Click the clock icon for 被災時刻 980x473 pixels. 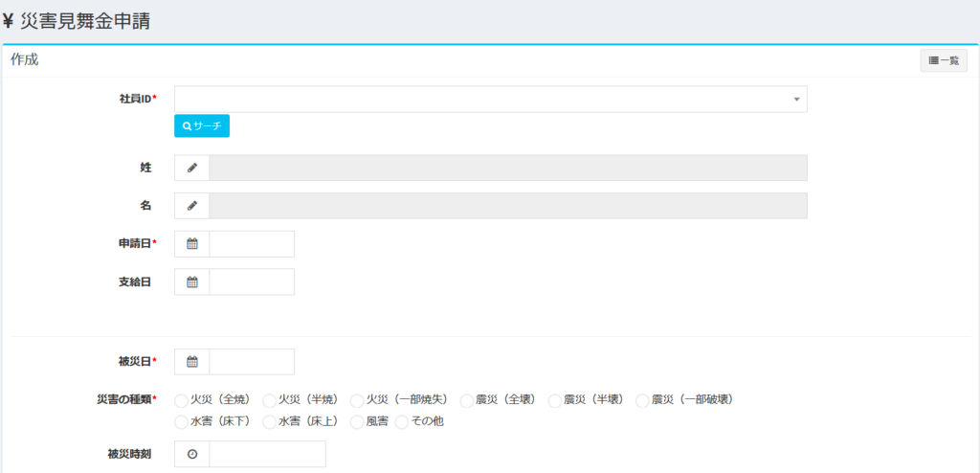191,454
